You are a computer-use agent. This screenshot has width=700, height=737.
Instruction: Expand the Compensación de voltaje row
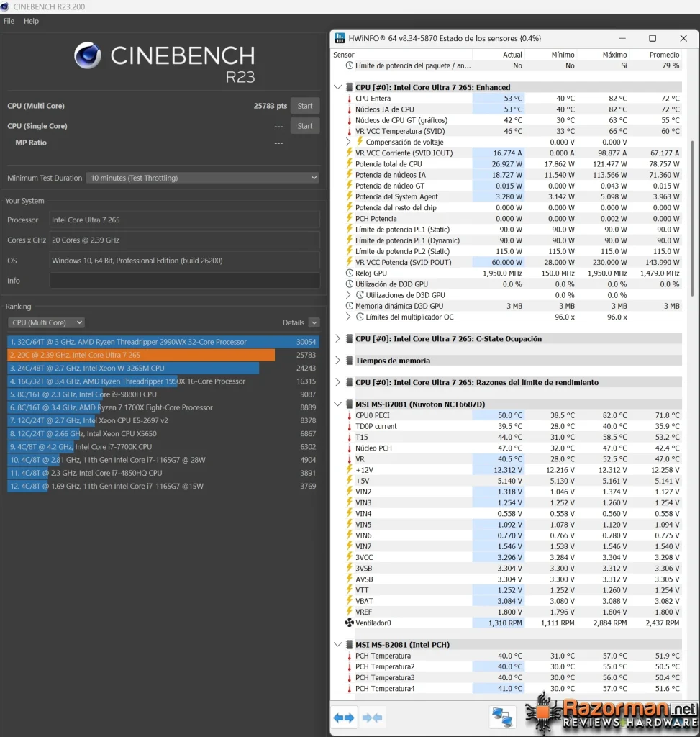pyautogui.click(x=348, y=142)
